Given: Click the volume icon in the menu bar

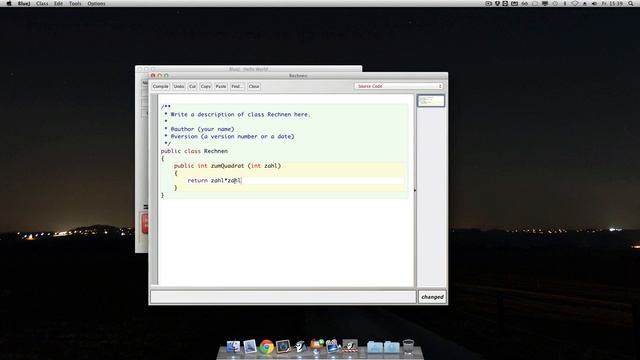Looking at the screenshot, I should point(594,3).
